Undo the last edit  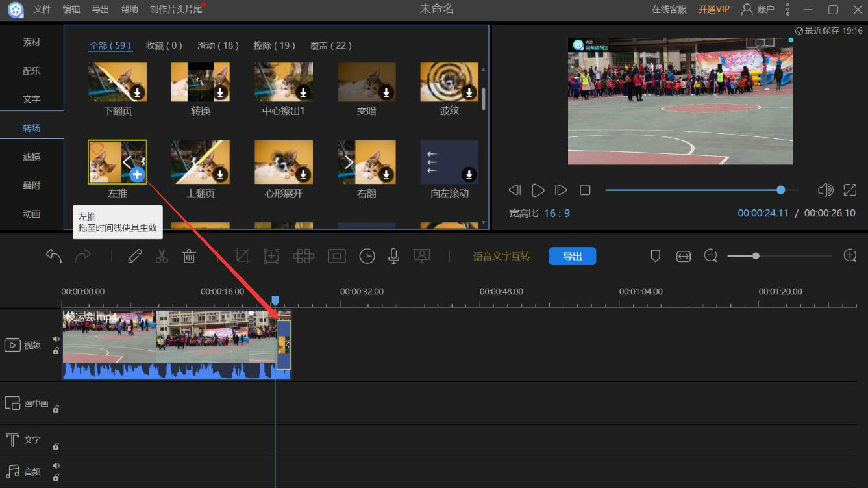click(54, 256)
